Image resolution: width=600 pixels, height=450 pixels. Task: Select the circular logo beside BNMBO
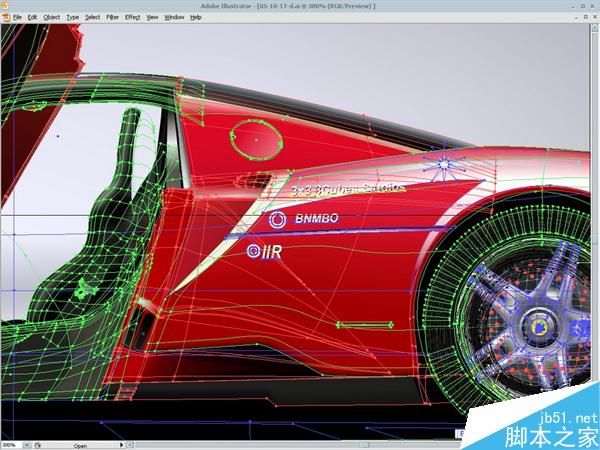277,218
